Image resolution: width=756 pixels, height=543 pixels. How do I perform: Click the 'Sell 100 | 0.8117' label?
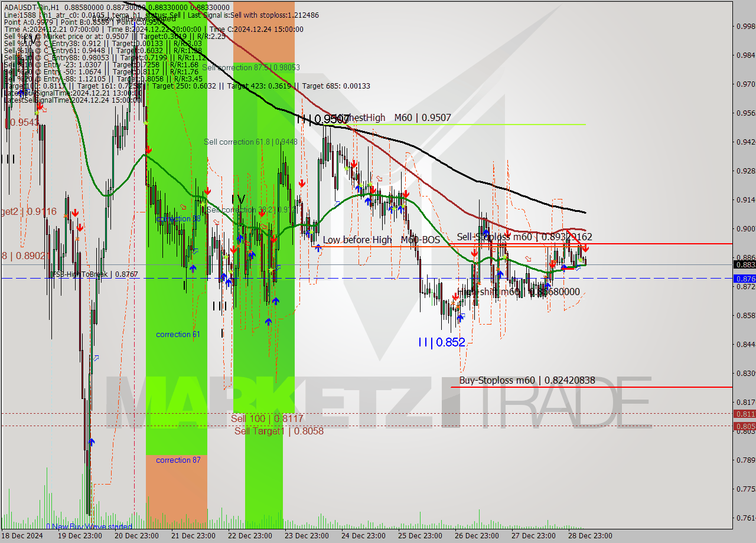[x=267, y=418]
